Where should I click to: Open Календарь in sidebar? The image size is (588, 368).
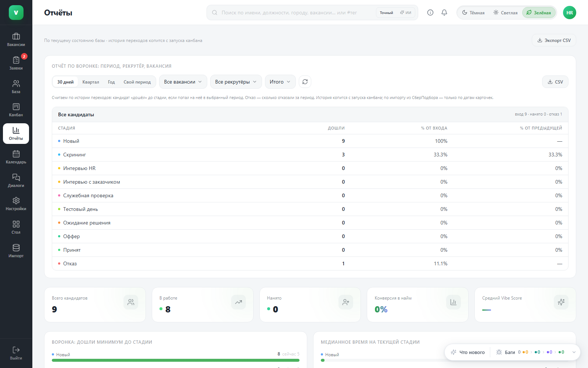click(16, 157)
